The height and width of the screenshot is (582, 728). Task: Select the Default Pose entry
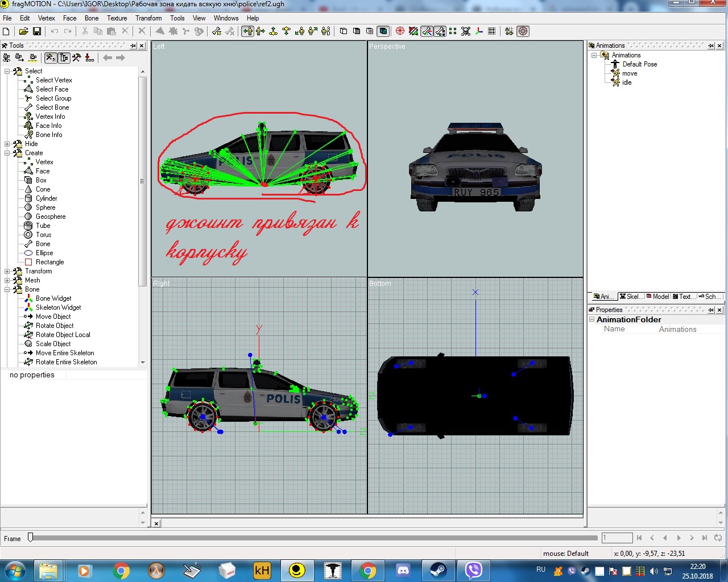pos(640,64)
